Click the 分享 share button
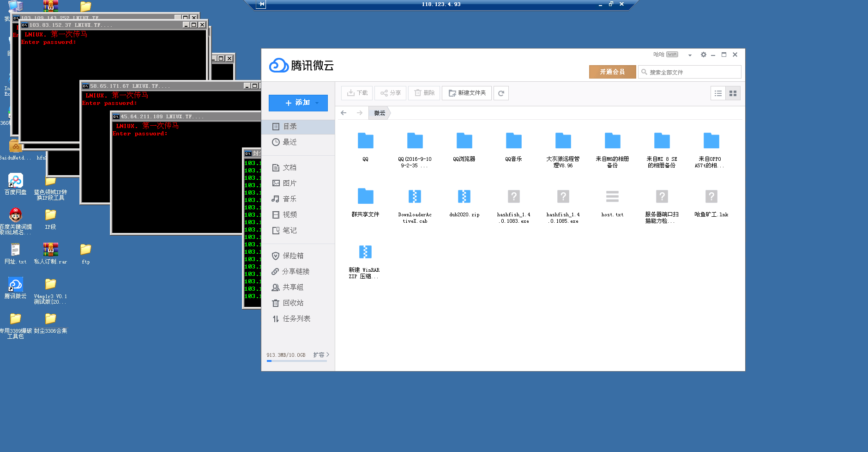This screenshot has width=868, height=452. point(390,93)
